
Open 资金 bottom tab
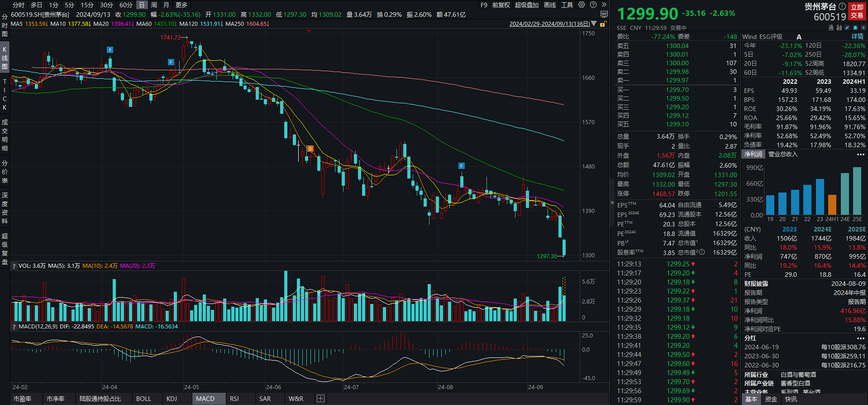pyautogui.click(x=771, y=399)
